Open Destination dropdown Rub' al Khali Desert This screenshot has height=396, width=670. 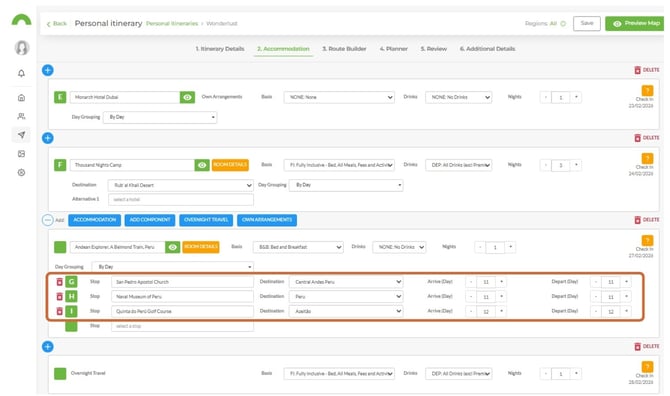coord(180,185)
